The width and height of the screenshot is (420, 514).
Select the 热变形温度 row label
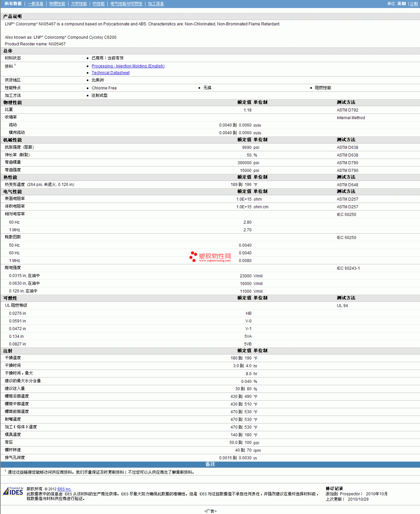pos(39,185)
